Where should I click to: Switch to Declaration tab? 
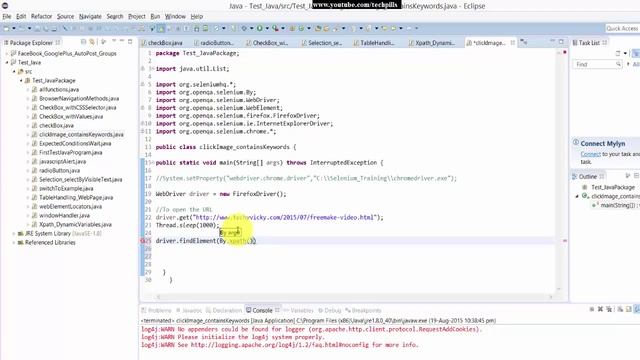pos(224,310)
